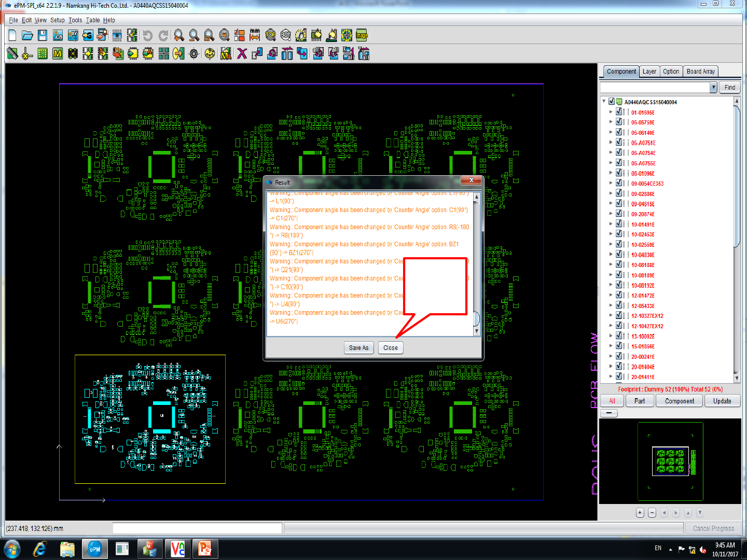Open the component search dropdown arrow
Viewport: 747px width, 560px height.
click(713, 87)
